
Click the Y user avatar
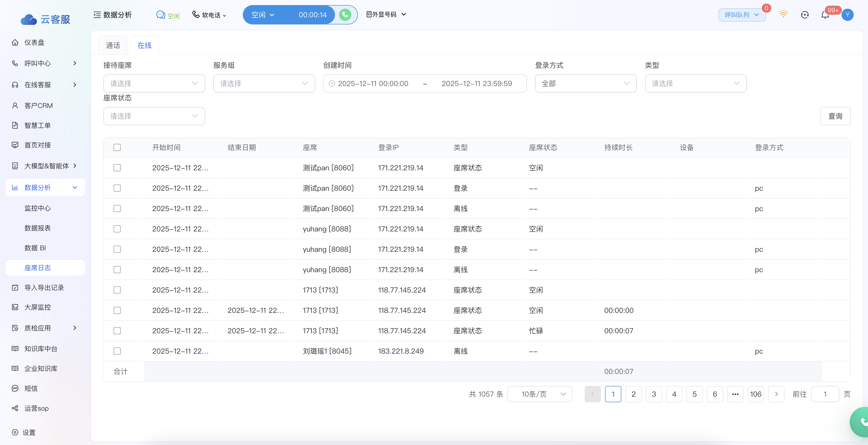pyautogui.click(x=847, y=15)
